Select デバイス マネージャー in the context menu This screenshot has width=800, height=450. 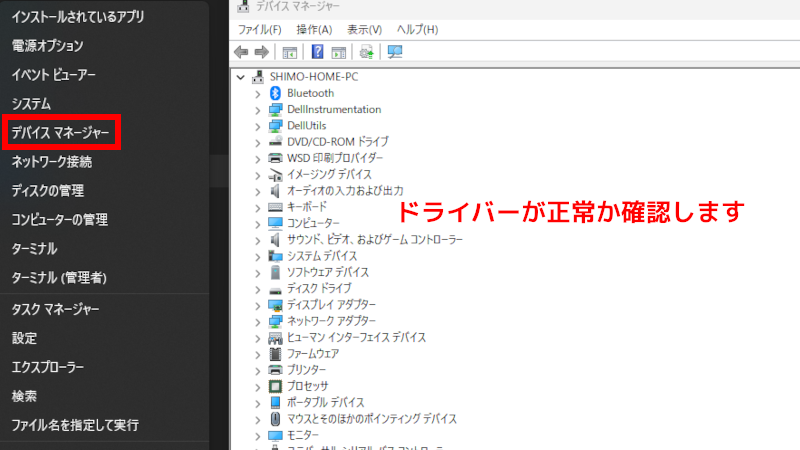(61, 132)
